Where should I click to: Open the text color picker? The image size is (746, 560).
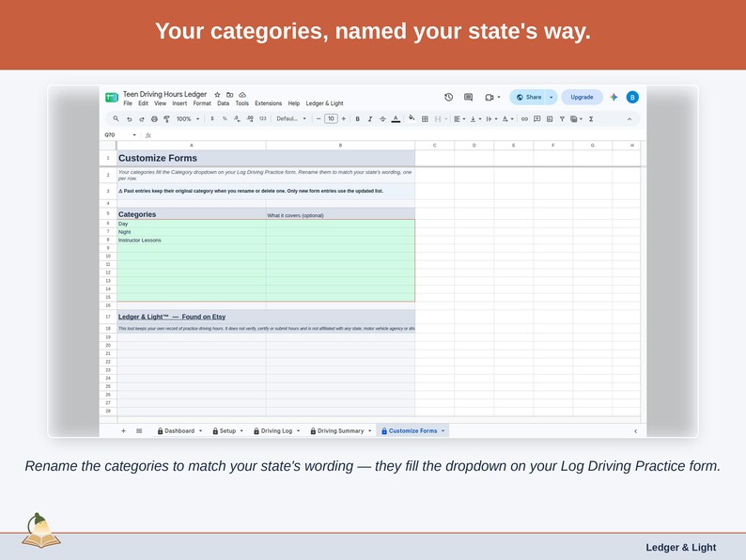coord(396,119)
